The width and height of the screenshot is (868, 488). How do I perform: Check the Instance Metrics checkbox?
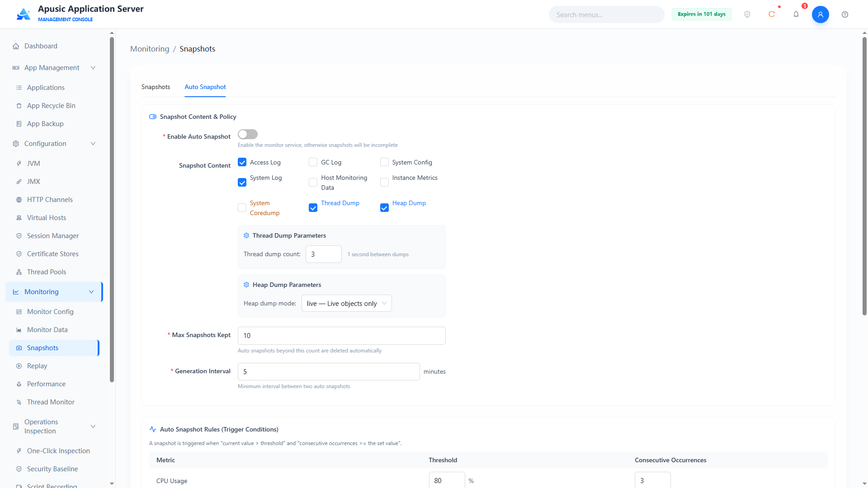[384, 183]
